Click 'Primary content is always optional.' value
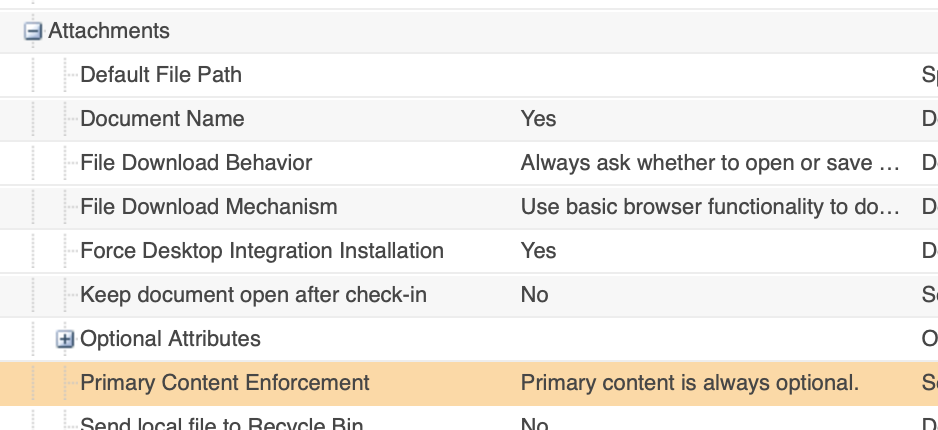 (690, 383)
